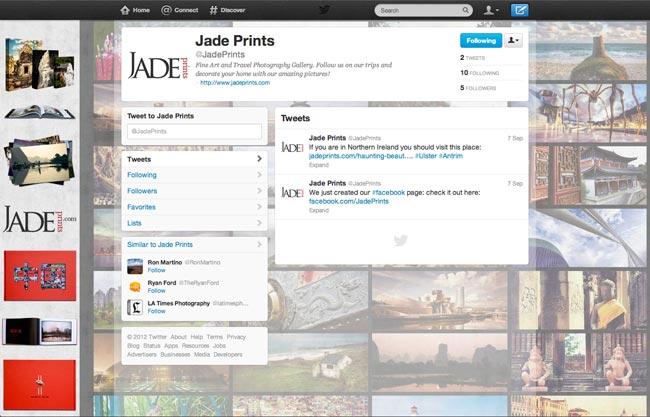
Task: Open the Businesses footer link
Action: pos(175,355)
